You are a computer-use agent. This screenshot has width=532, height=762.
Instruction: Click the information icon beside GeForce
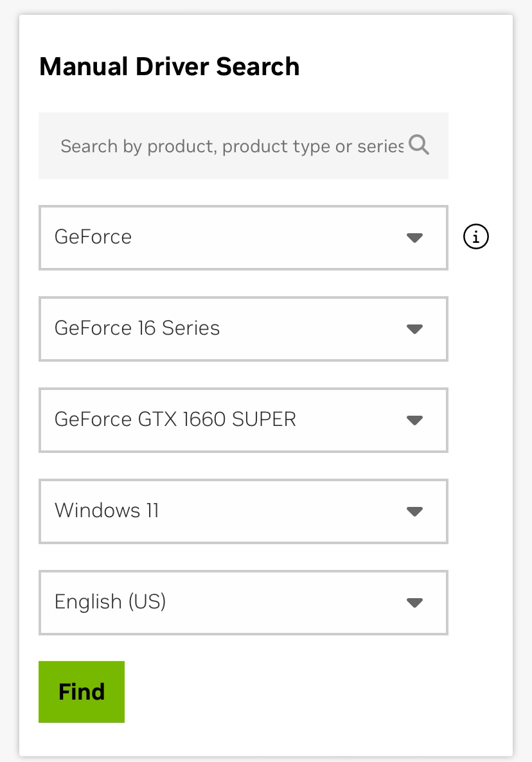click(475, 237)
